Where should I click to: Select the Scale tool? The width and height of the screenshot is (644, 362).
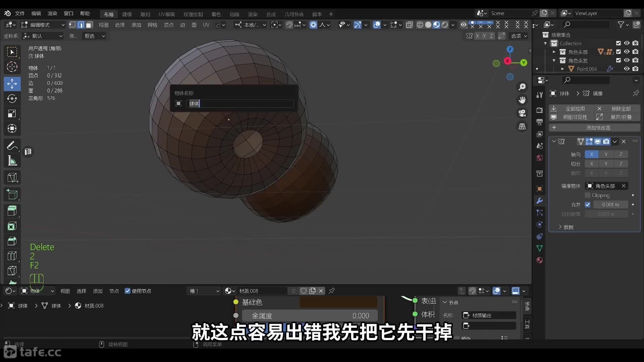pos(12,114)
